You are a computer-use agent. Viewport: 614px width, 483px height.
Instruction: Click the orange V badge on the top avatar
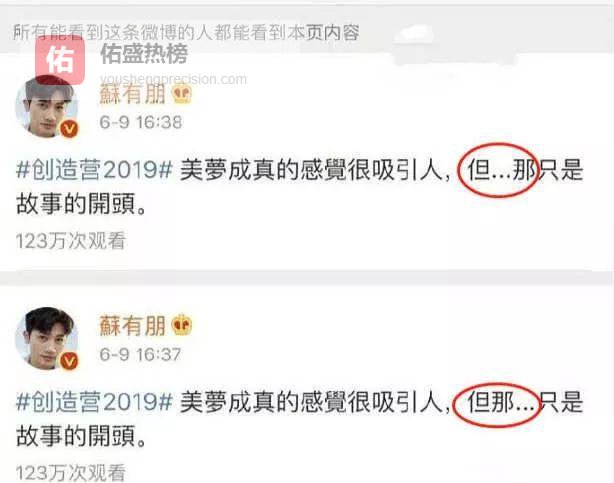(69, 128)
